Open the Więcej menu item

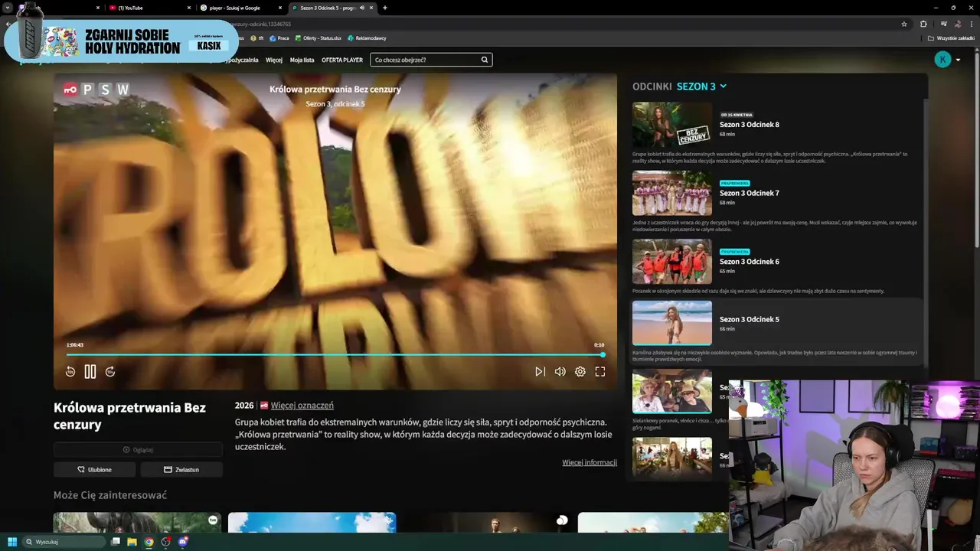coord(274,60)
